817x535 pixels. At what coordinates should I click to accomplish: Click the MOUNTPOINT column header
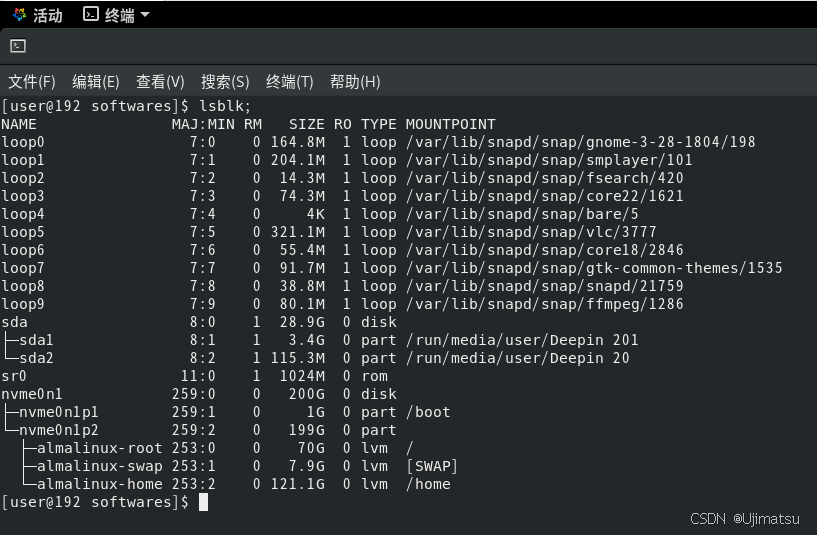tap(451, 125)
